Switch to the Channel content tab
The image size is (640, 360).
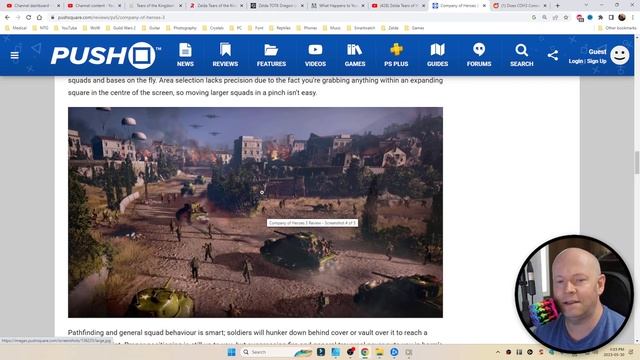94,6
